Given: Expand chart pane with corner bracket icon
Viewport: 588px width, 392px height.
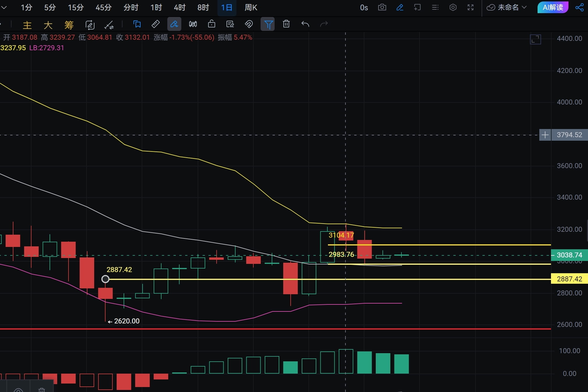Looking at the screenshot, I should point(535,39).
